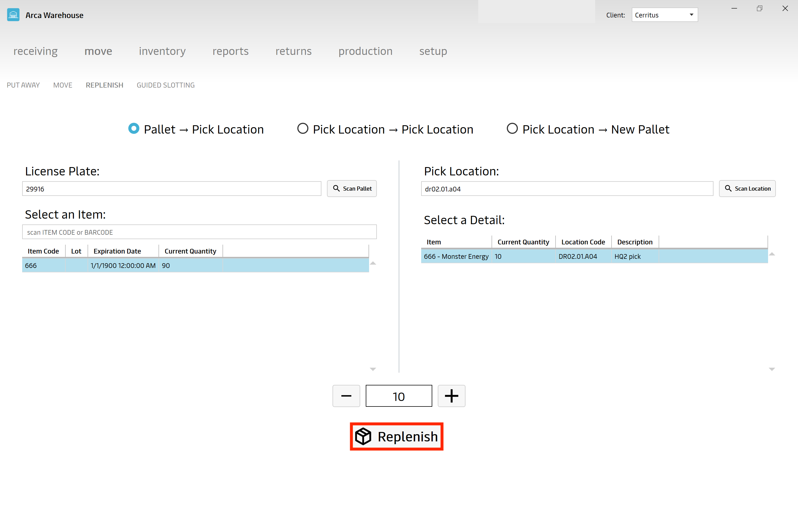This screenshot has width=798, height=532.
Task: Sort by Description column header
Action: pos(635,242)
